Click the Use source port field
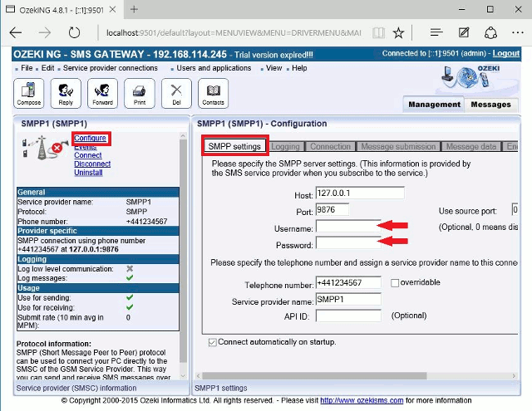The width and height of the screenshot is (532, 411). [515, 210]
